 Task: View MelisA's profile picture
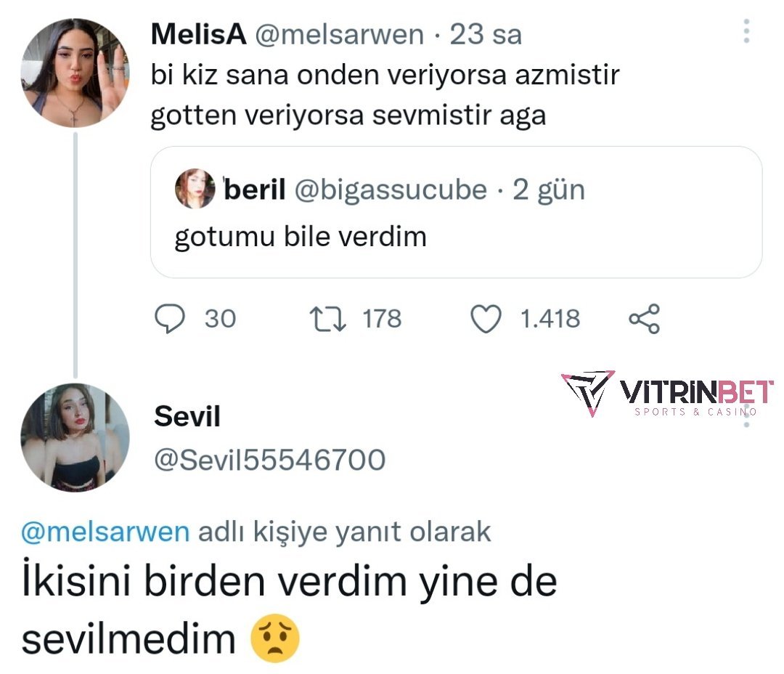pos(75,73)
